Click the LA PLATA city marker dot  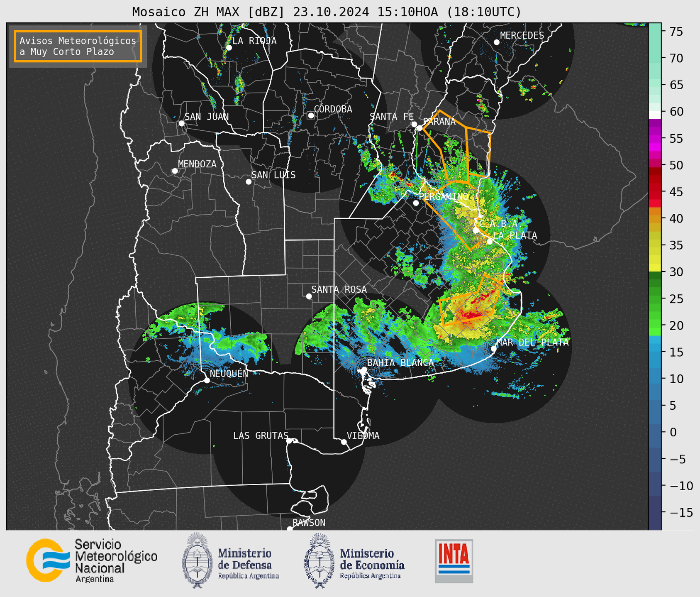coord(490,242)
